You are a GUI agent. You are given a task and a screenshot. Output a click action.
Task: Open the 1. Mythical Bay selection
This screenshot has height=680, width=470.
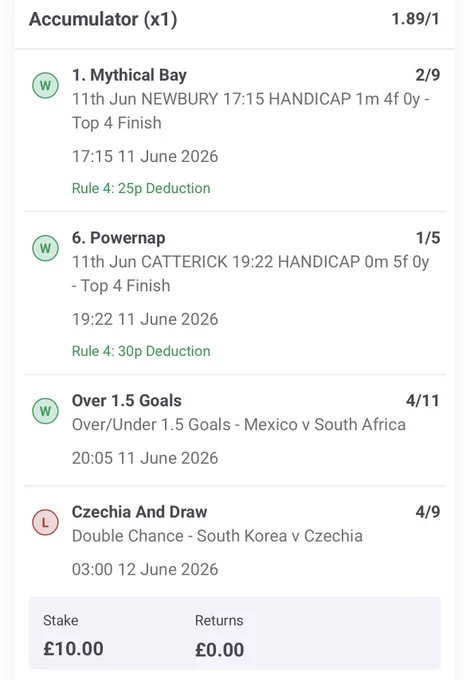pos(129,75)
